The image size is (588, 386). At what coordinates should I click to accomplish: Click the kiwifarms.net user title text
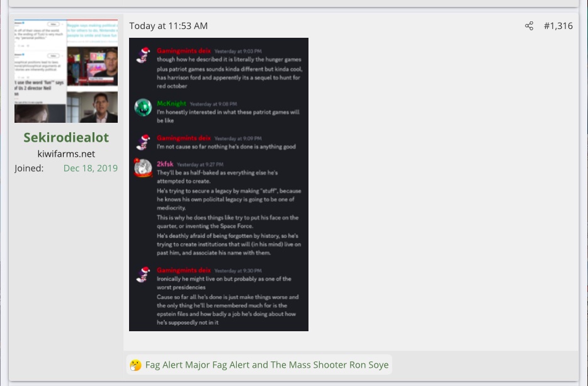click(x=66, y=154)
